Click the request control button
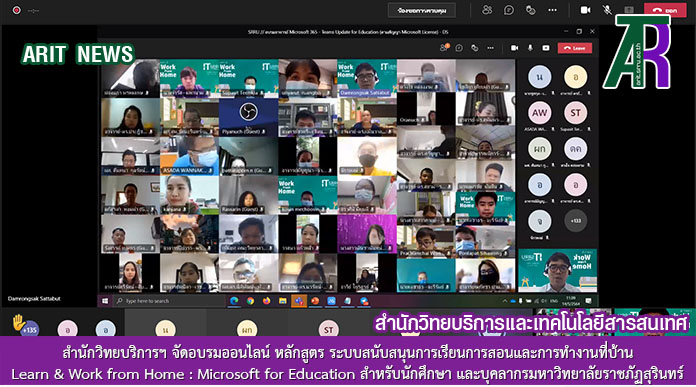This screenshot has height=387, width=696. click(x=422, y=10)
